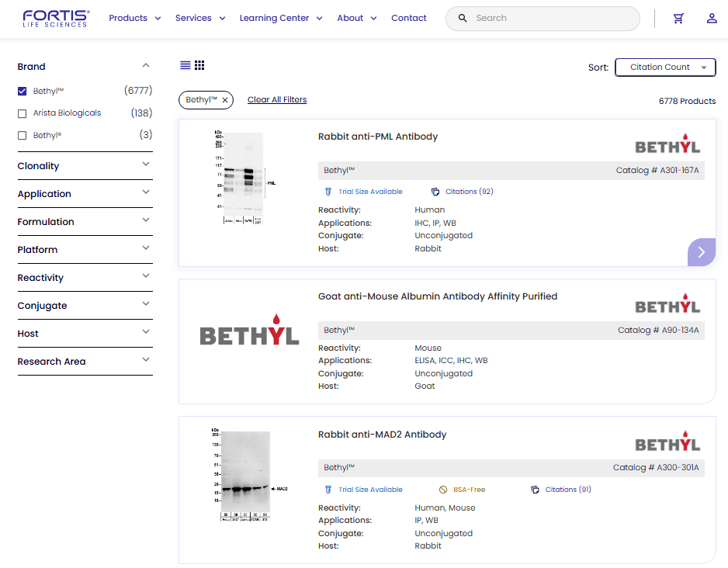This screenshot has height=568, width=728.
Task: Click Catalog # A300-301A text
Action: 656,468
